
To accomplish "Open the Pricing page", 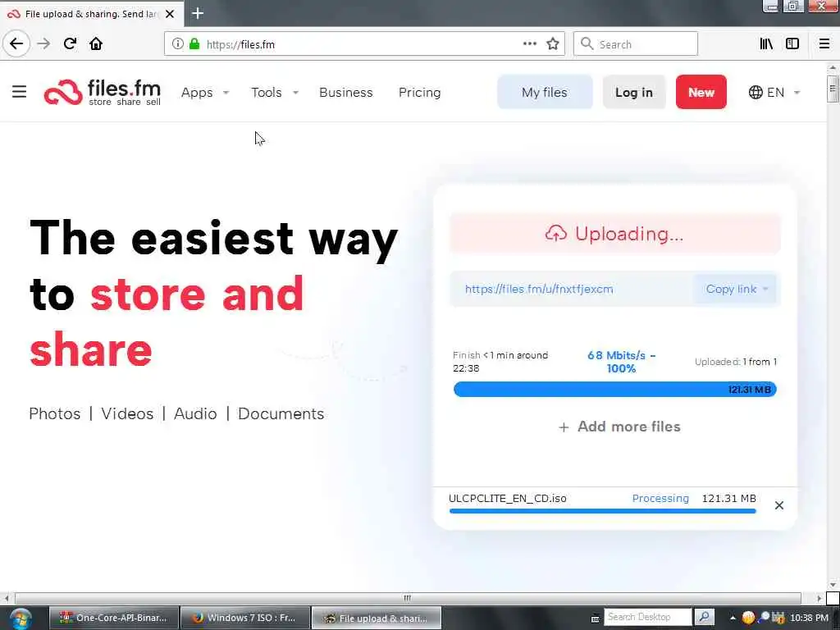I will pos(419,93).
